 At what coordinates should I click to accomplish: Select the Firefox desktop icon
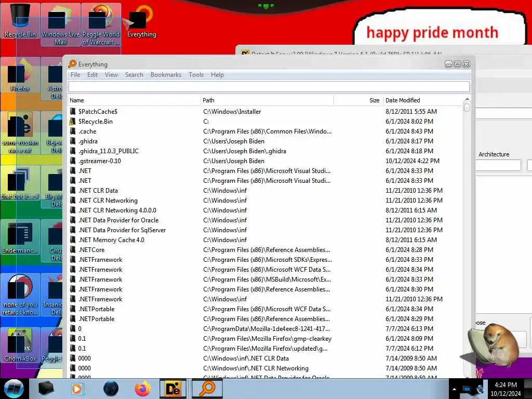point(20,75)
